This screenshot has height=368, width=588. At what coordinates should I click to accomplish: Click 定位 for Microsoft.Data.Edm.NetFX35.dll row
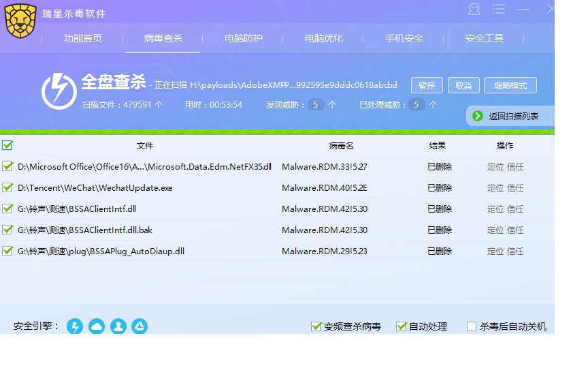click(495, 167)
